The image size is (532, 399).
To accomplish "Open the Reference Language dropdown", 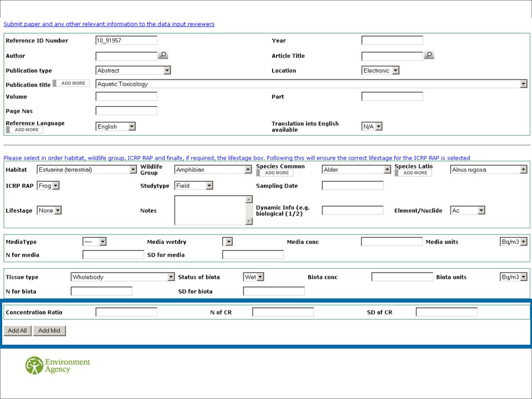I will pos(115,126).
